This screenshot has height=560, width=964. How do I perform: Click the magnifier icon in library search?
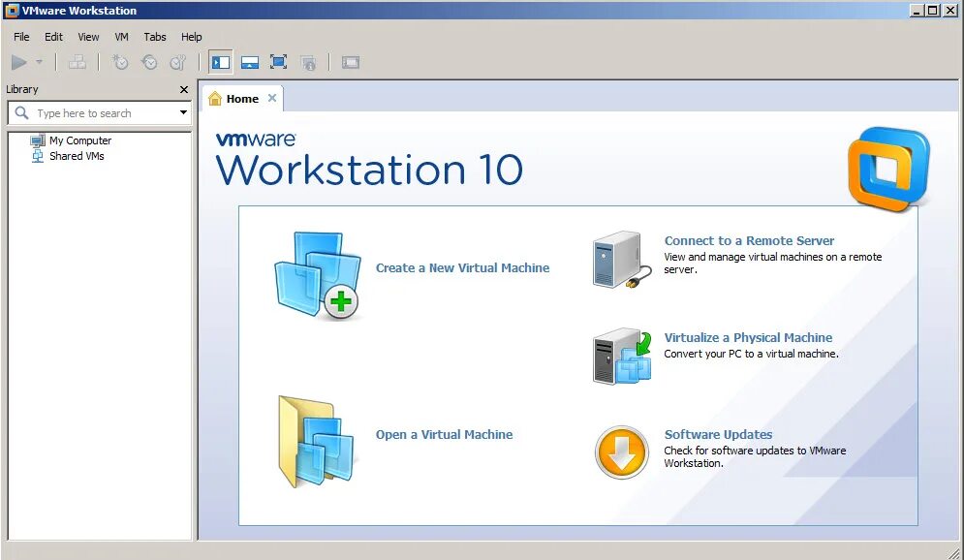[x=21, y=112]
